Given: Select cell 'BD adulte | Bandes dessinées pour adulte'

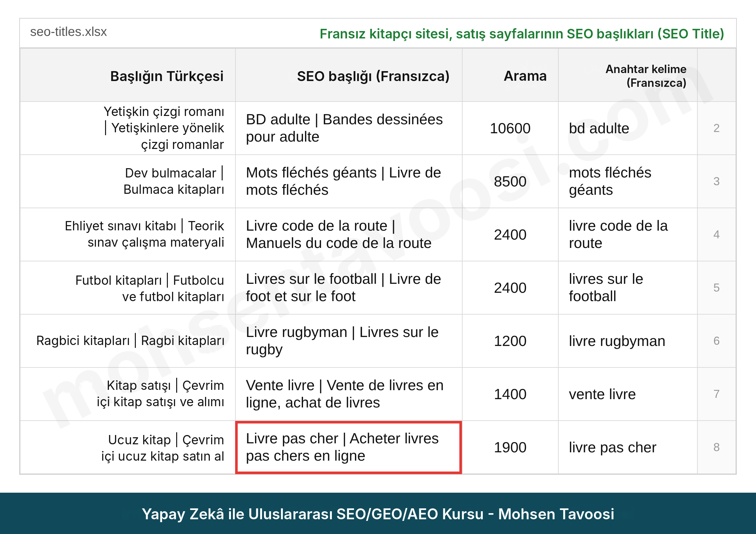Looking at the screenshot, I should pos(349,128).
